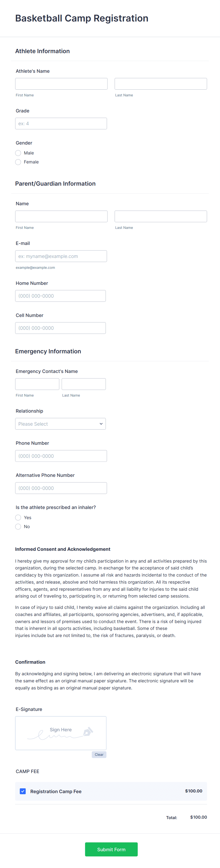Focus the Grade input showing ex: 4
Image resolution: width=220 pixels, height=868 pixels.
61,123
